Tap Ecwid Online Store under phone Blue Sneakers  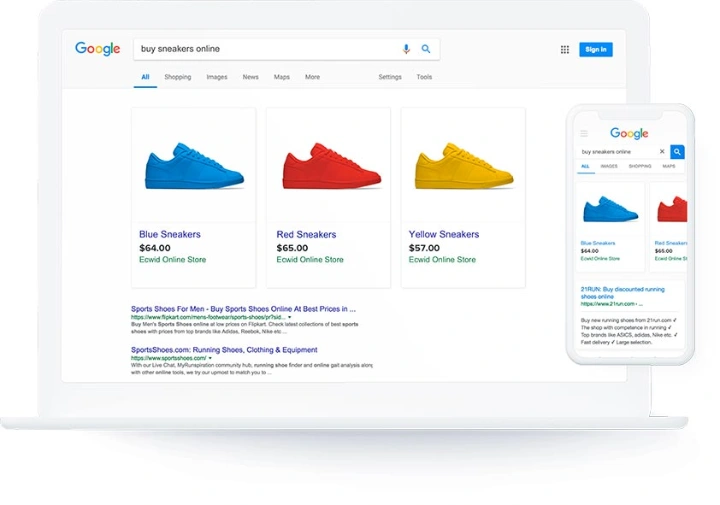click(600, 259)
